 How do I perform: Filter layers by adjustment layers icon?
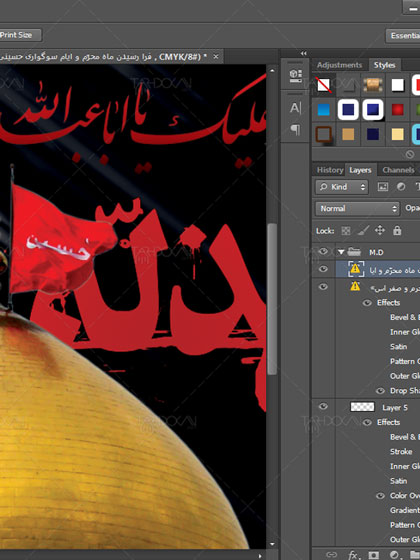[x=401, y=187]
